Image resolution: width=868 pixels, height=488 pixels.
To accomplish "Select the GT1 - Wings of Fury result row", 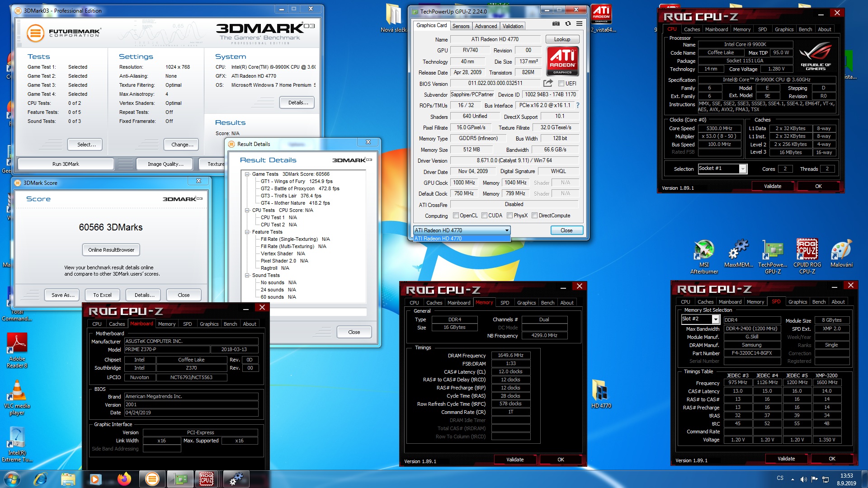I will [x=296, y=181].
